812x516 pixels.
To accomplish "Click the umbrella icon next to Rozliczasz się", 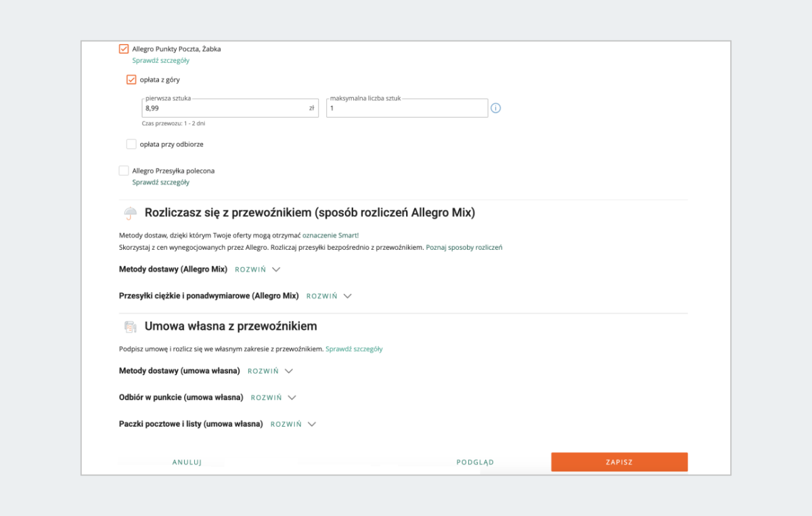I will [130, 213].
